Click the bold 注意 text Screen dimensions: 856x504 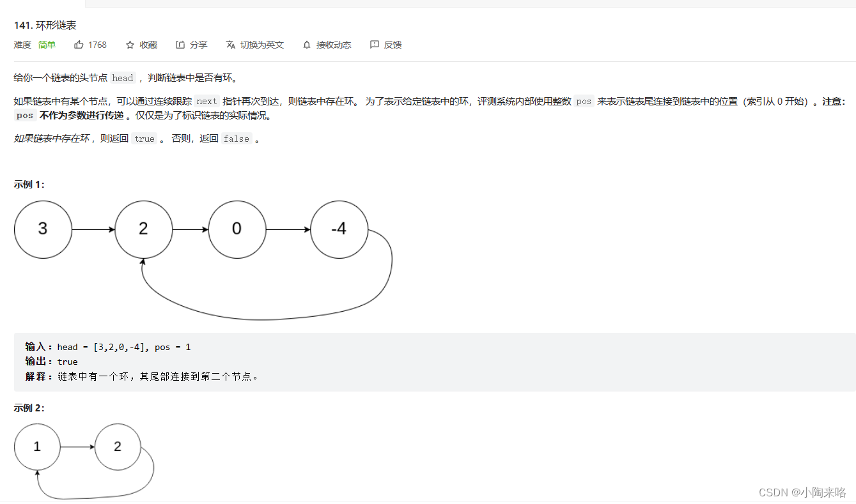[833, 102]
